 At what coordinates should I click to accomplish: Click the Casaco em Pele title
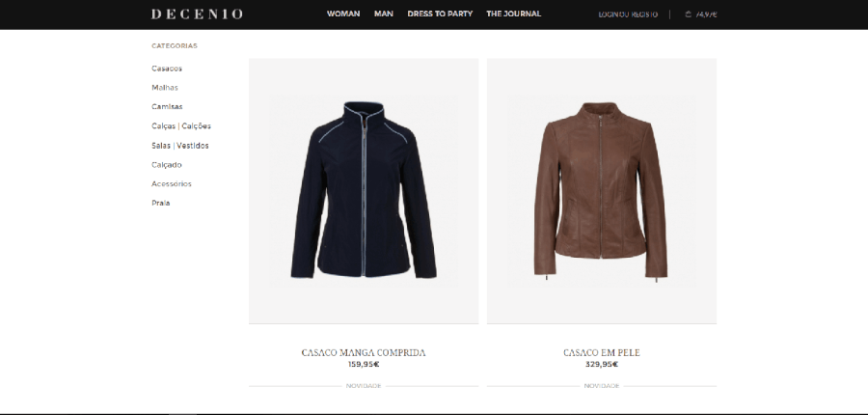click(602, 352)
